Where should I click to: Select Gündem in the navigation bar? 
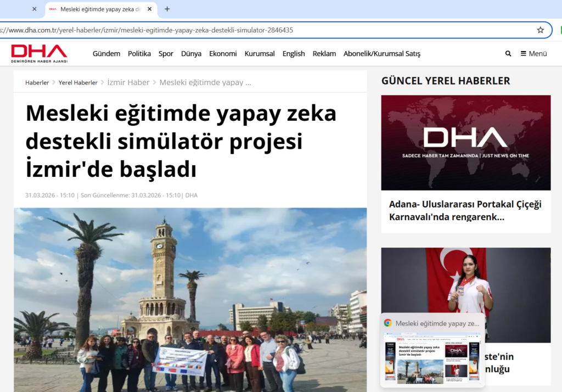tap(106, 54)
